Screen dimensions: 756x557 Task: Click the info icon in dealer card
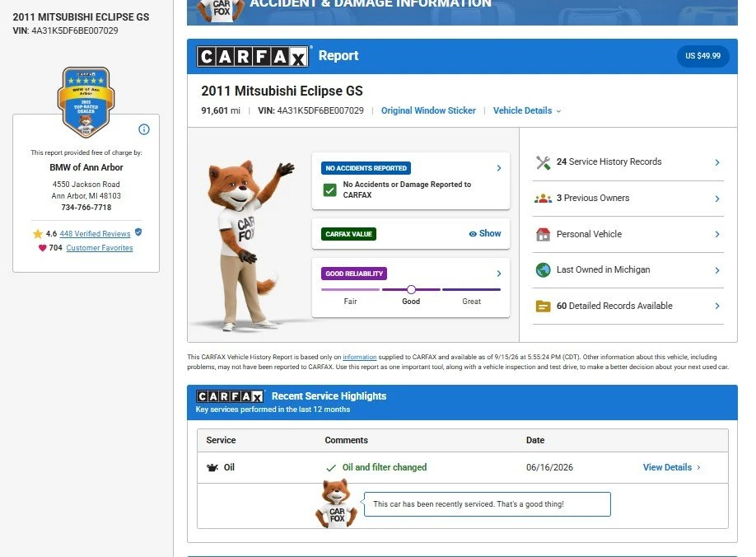pos(143,129)
